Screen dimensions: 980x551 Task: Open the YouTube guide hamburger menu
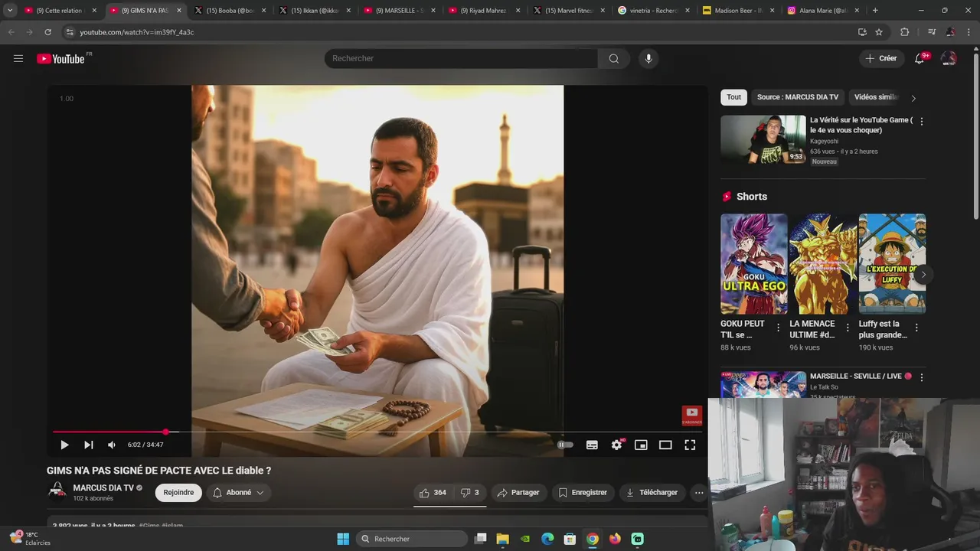18,58
